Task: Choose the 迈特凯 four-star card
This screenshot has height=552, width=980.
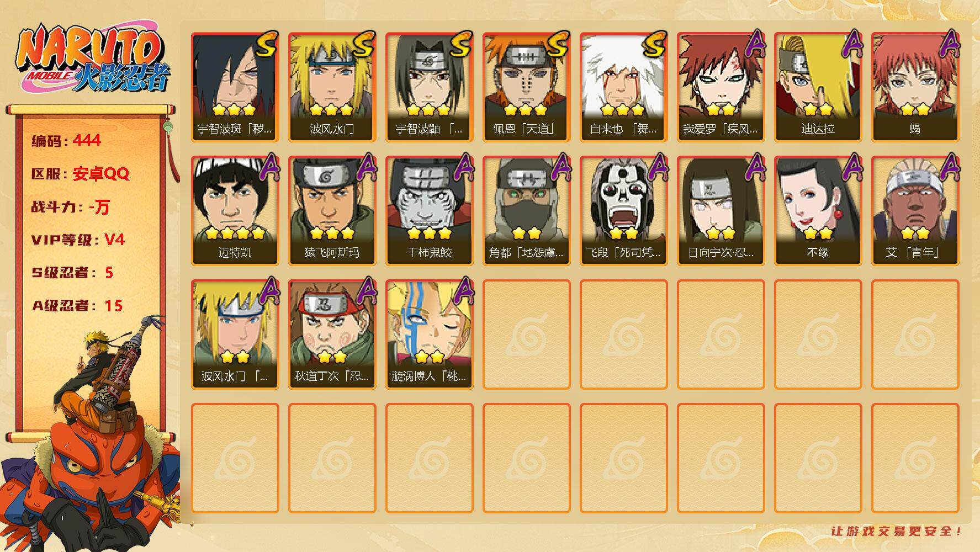Action: (x=235, y=211)
